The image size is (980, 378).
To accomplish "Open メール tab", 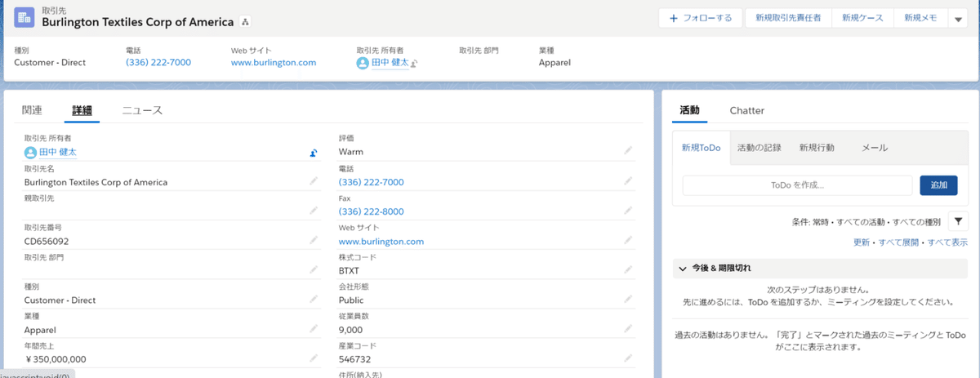I will (875, 148).
